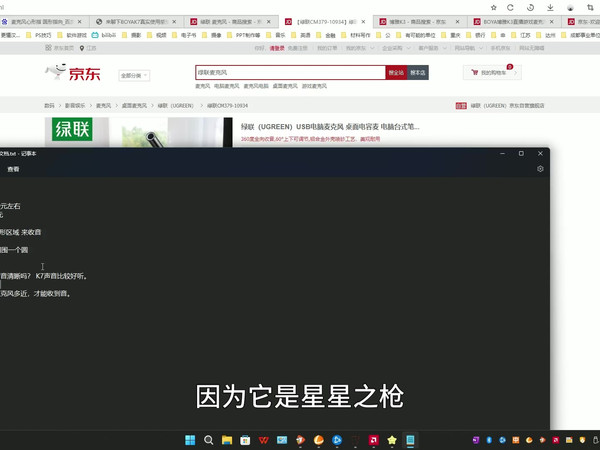The height and width of the screenshot is (450, 600).
Task: Click the location pin next to 江苏
Action: (82, 48)
